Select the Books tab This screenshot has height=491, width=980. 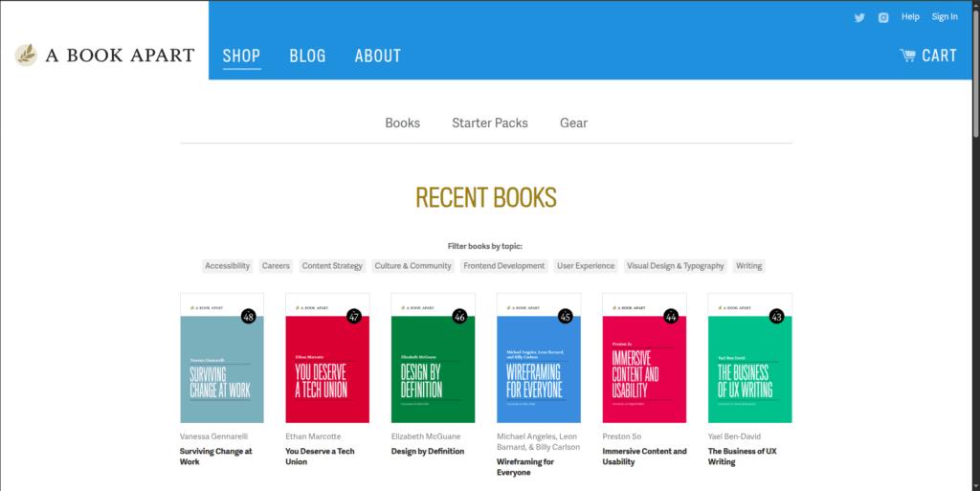coord(402,123)
